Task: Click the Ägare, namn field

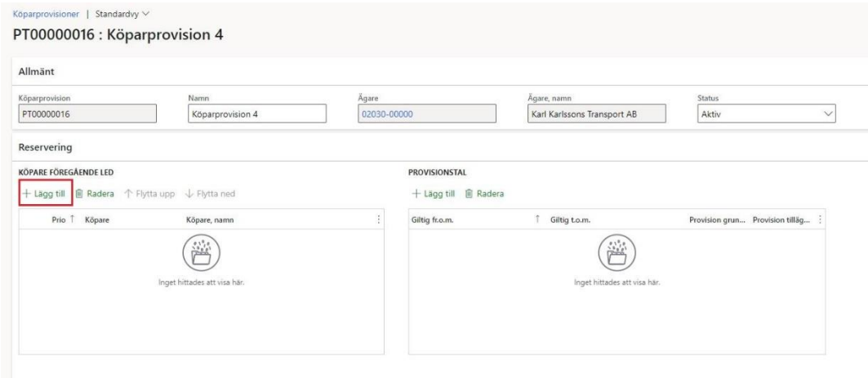Action: 597,114
